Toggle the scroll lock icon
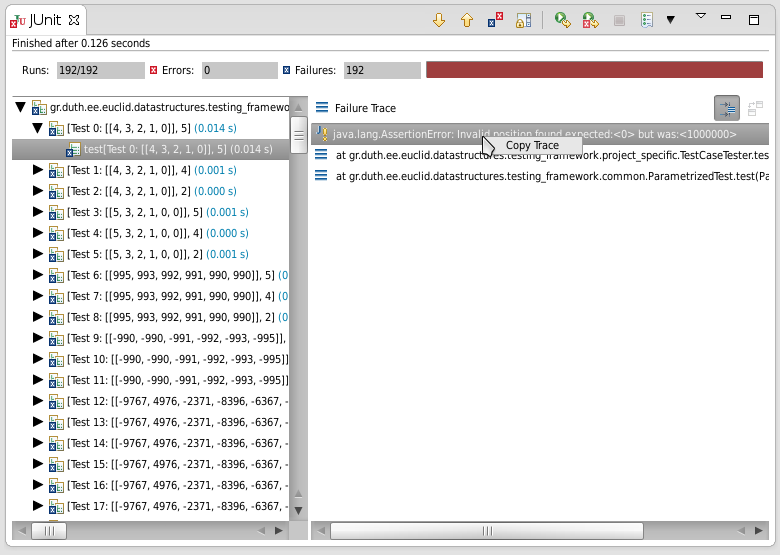Viewport: 780px width, 555px height. coord(523,20)
